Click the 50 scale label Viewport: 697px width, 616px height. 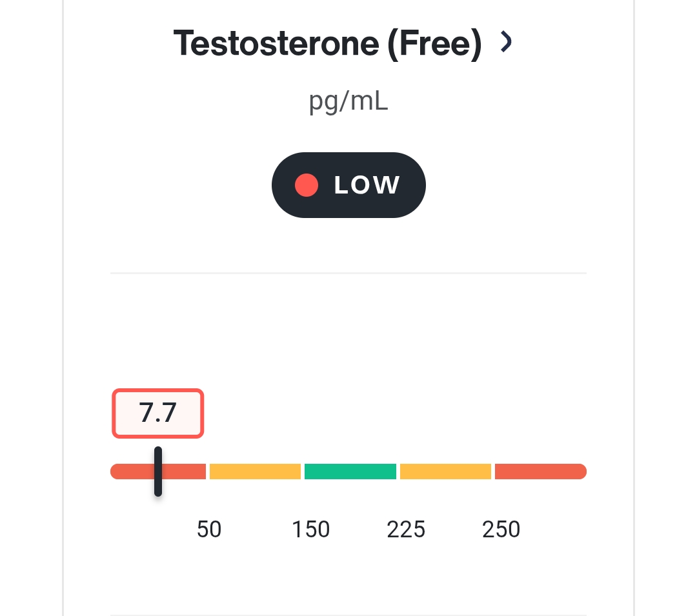click(209, 530)
